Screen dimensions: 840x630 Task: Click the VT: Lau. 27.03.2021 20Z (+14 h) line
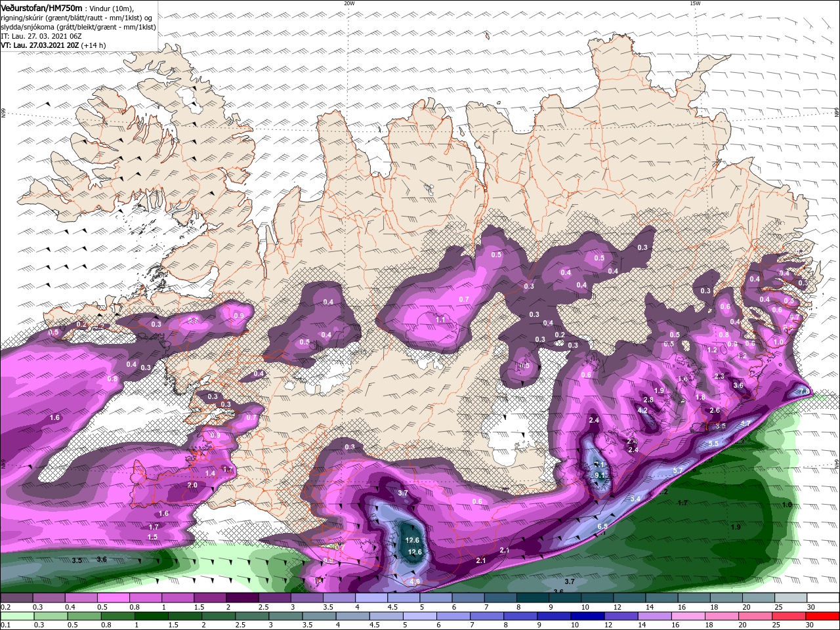pyautogui.click(x=53, y=45)
